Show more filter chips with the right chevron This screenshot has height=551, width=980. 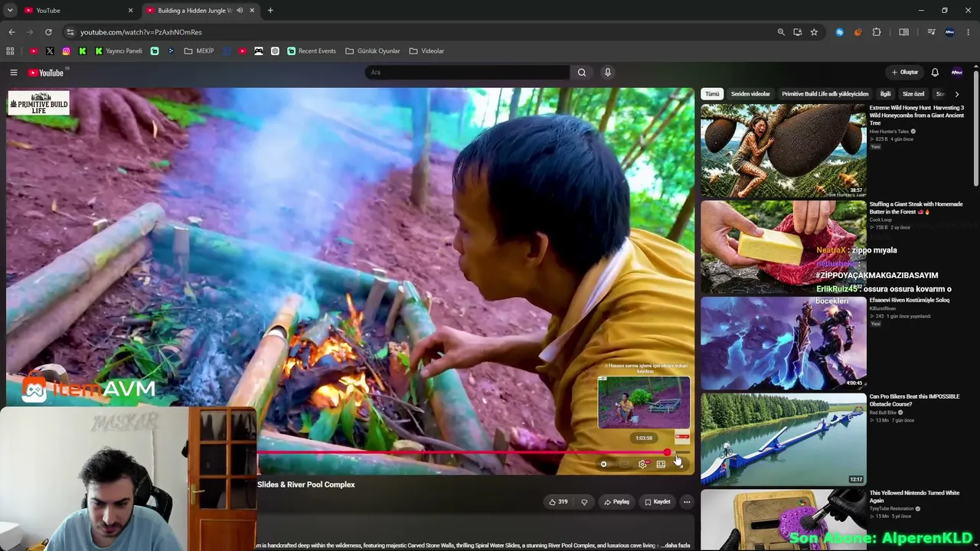pyautogui.click(x=956, y=94)
